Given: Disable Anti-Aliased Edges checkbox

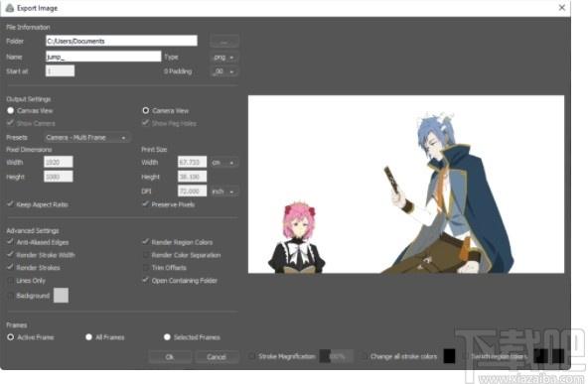Looking at the screenshot, I should (x=10, y=242).
